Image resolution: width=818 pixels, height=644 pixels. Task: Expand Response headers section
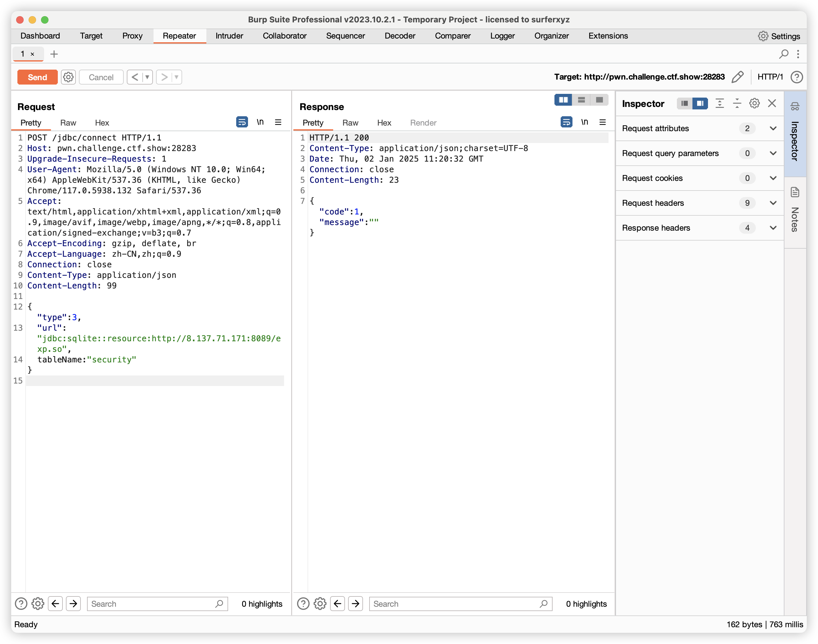pos(700,228)
